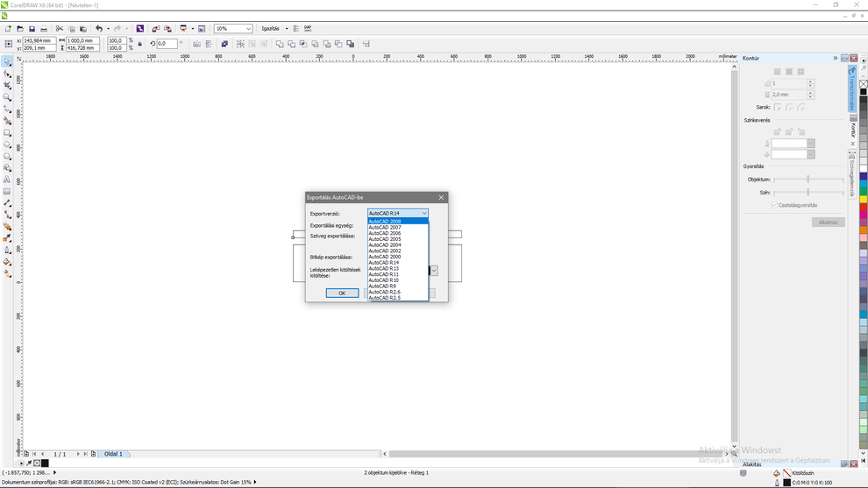Toggle the Csatolásgyorsítás checkbox
Image resolution: width=868 pixels, height=488 pixels.
tap(774, 206)
